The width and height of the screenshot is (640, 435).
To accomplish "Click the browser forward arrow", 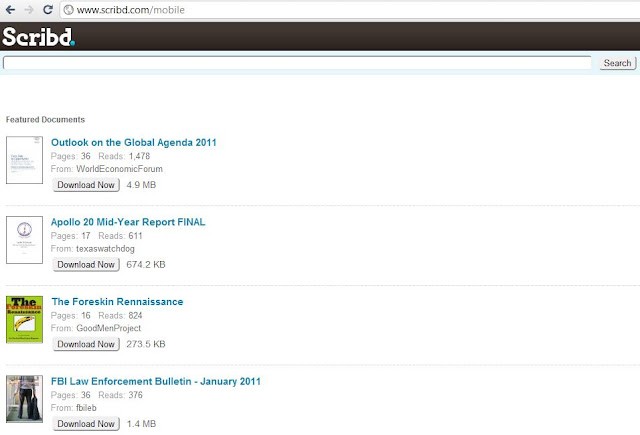I will tap(29, 9).
